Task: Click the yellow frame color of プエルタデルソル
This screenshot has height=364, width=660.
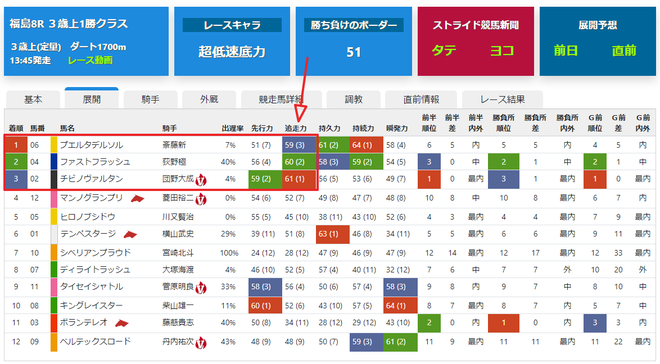Action: coord(54,145)
